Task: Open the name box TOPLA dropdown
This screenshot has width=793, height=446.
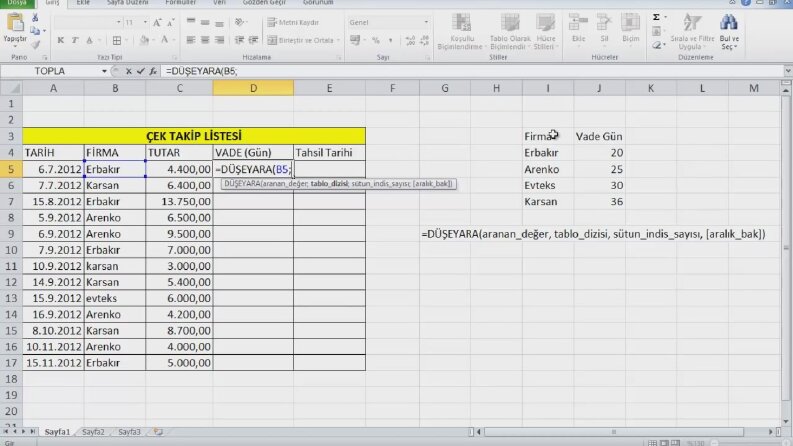Action: tap(104, 71)
